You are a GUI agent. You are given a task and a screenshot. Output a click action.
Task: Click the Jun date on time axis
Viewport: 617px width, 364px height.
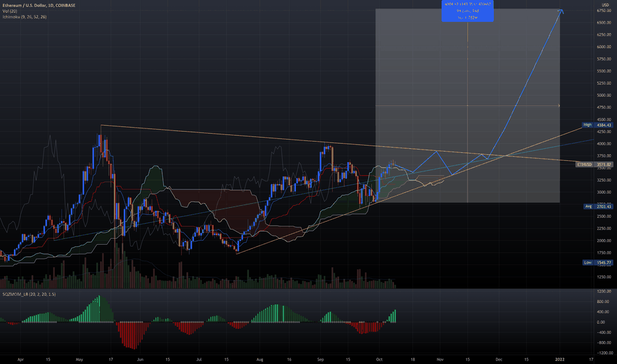(140, 359)
